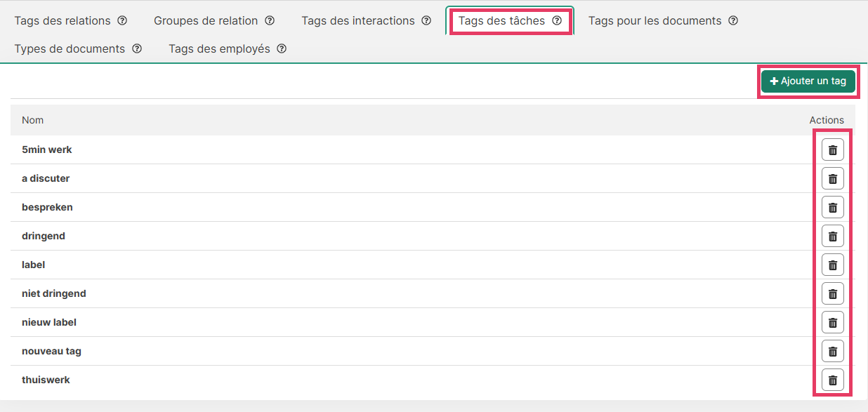Delete the 'thuiswerk' tag

click(832, 380)
